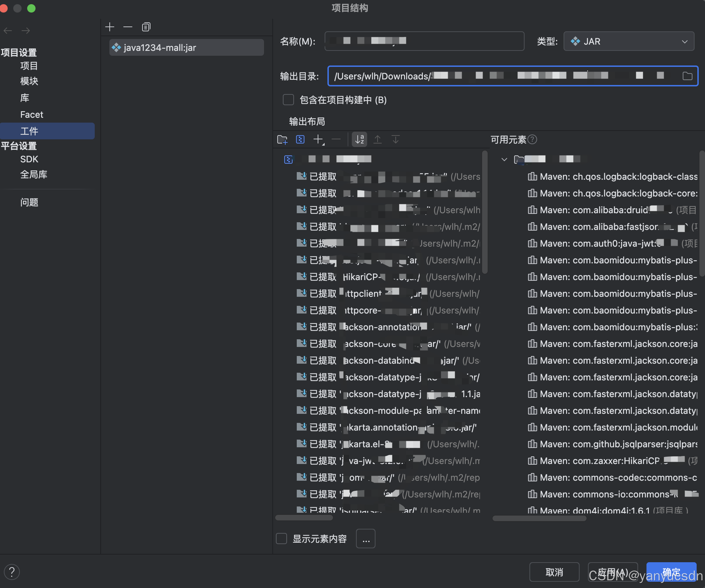Open the 类型 JAR dropdown
The height and width of the screenshot is (588, 705).
click(x=629, y=41)
